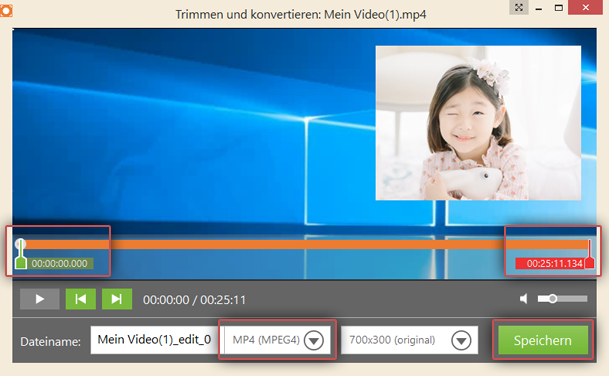
Task: Open the MP4 (MPEG4) format dropdown
Action: tap(277, 340)
